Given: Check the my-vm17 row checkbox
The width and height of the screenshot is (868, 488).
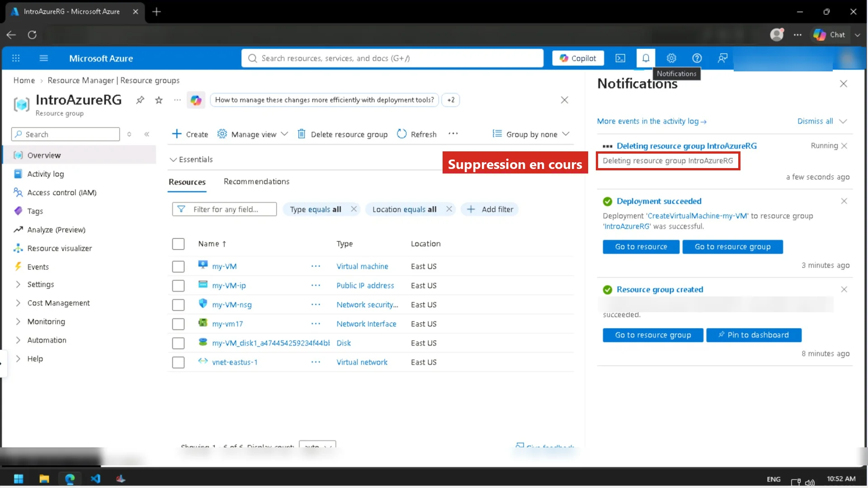Looking at the screenshot, I should [x=178, y=324].
